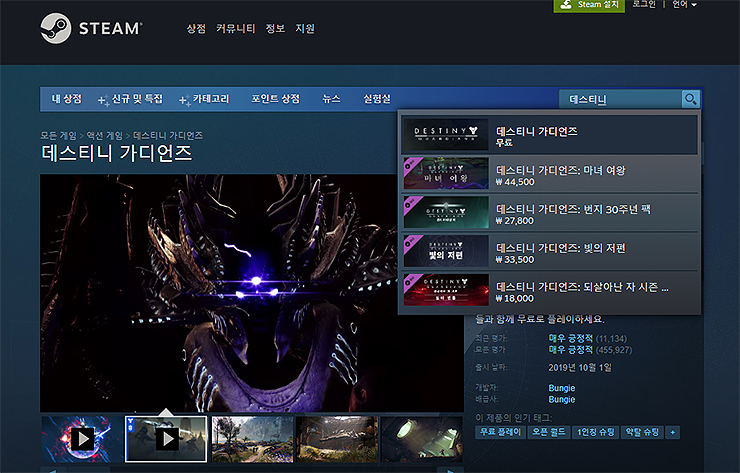Click the main game video player

(x=252, y=293)
